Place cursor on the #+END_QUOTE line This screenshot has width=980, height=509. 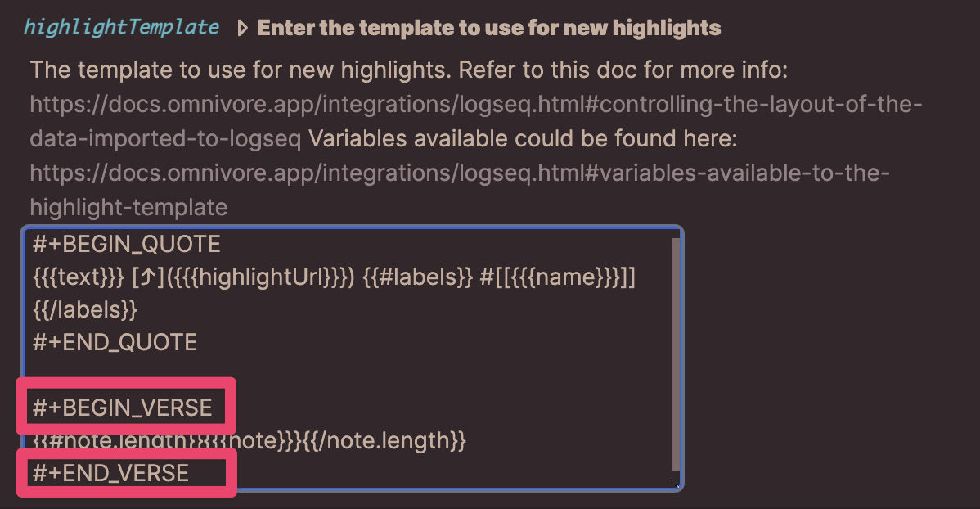click(x=115, y=342)
